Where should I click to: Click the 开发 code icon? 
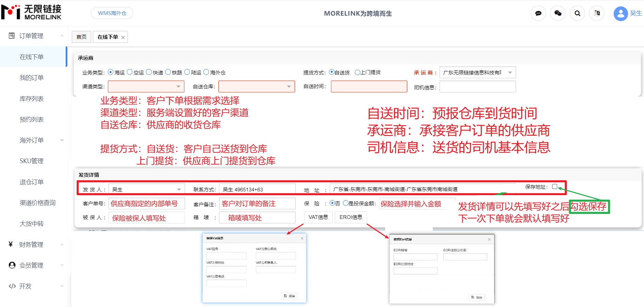pos(12,286)
